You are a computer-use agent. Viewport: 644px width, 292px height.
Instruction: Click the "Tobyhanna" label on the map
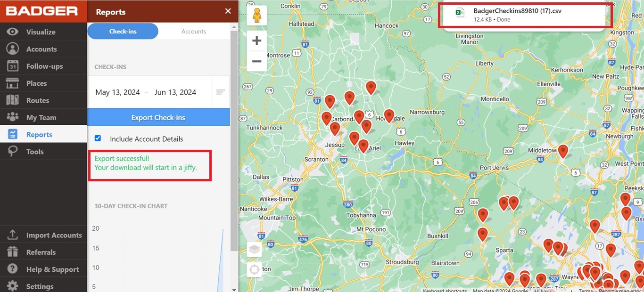361,215
